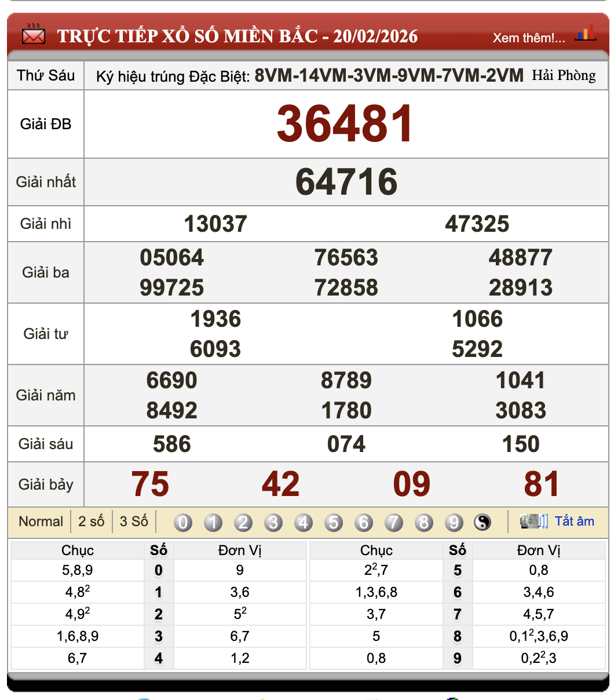Screen dimensions: 614x700
Task: Toggle highlighting for digit 7 ball
Action: (393, 522)
